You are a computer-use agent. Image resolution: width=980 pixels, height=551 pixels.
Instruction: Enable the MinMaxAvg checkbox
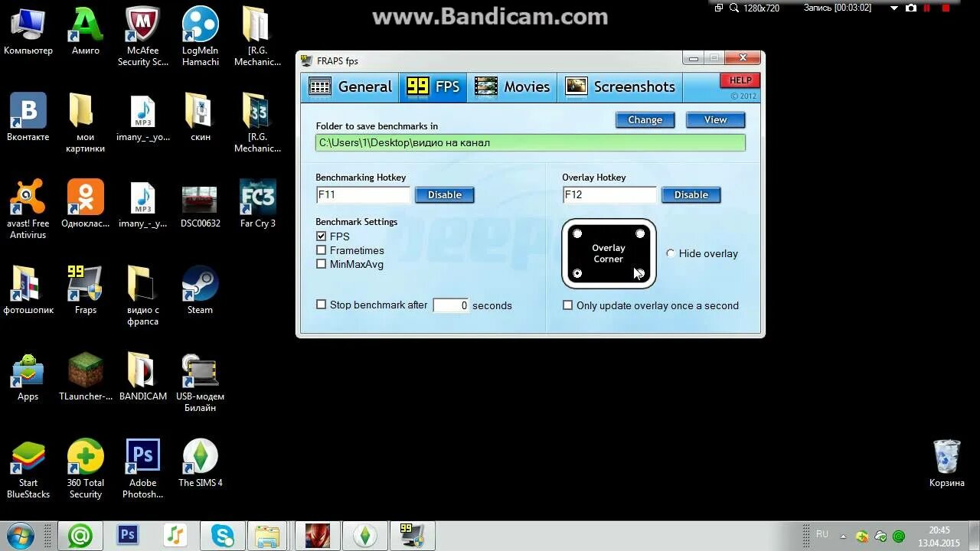(322, 264)
